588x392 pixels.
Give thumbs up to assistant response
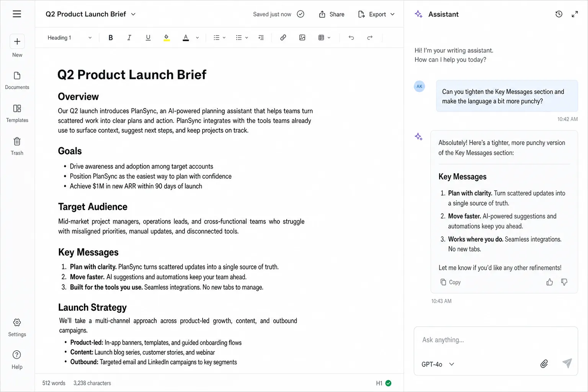tap(550, 282)
